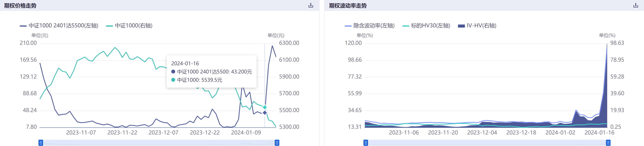Click download icon for 期权价格走势 chart
The image size is (644, 146).
(310, 5)
